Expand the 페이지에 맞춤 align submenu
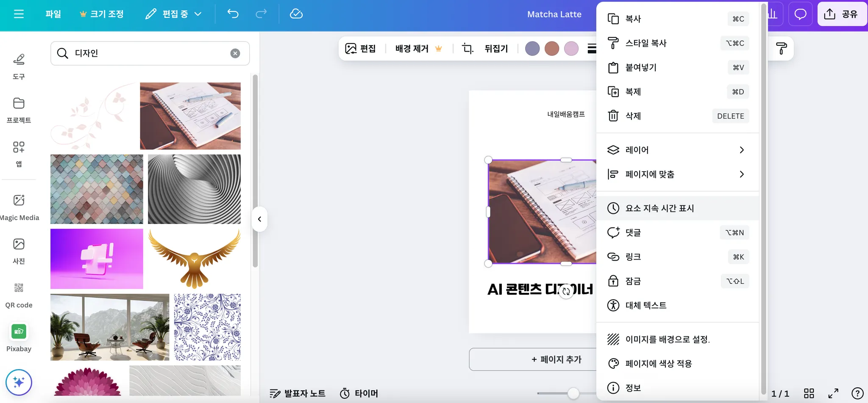 tap(677, 174)
